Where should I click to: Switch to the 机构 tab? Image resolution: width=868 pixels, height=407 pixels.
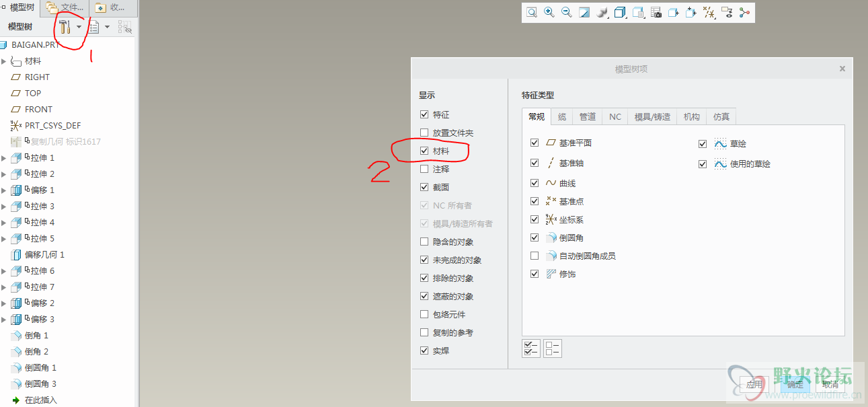692,117
